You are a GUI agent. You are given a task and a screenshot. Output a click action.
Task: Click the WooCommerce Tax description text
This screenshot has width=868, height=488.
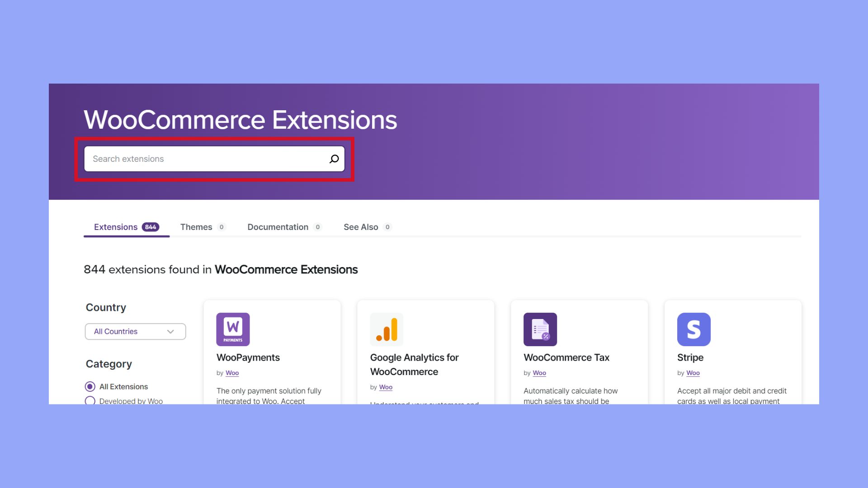(x=571, y=395)
